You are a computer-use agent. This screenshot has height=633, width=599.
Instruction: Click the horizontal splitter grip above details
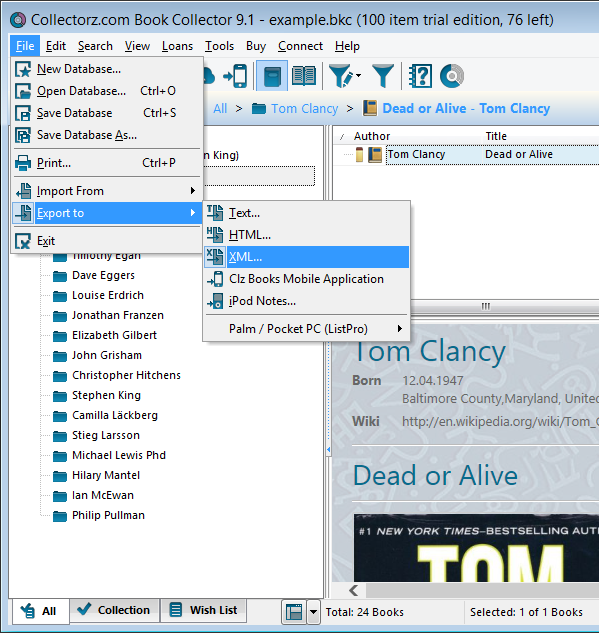pyautogui.click(x=486, y=306)
